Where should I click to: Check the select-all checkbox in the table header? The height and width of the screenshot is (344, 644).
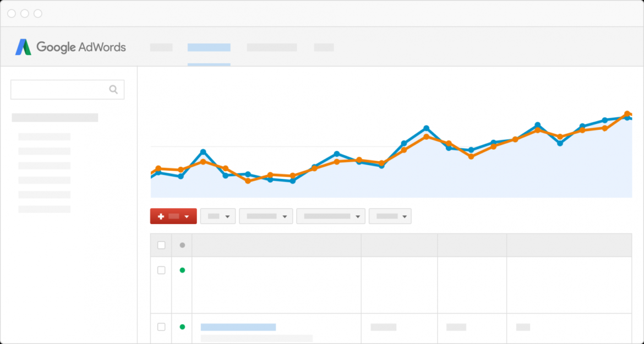click(161, 245)
